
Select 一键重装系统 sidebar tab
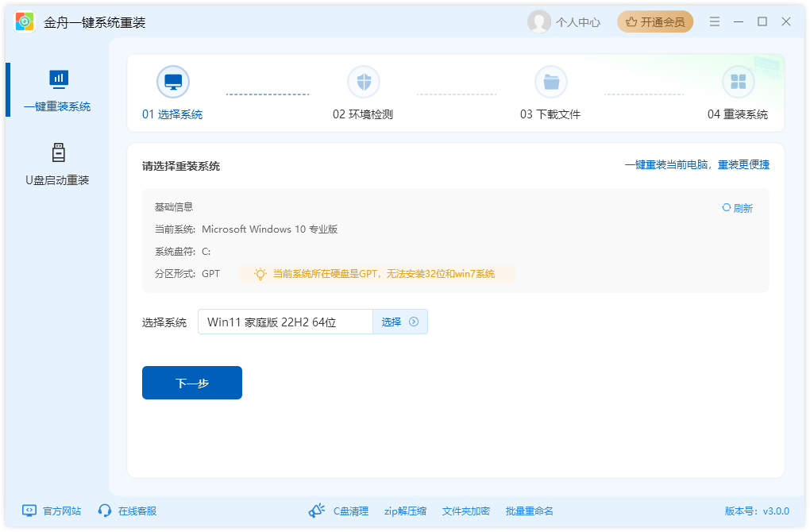coord(57,90)
